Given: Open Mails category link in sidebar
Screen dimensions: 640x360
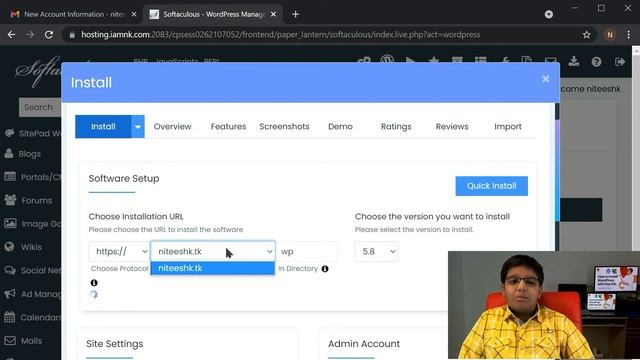Looking at the screenshot, I should click(31, 341).
